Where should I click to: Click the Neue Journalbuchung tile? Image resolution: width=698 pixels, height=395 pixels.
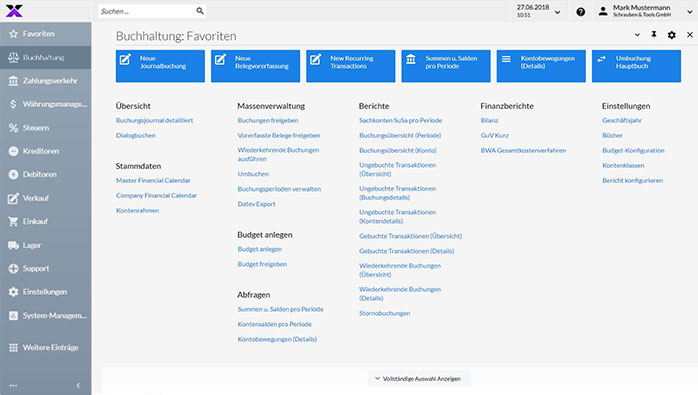coord(160,66)
